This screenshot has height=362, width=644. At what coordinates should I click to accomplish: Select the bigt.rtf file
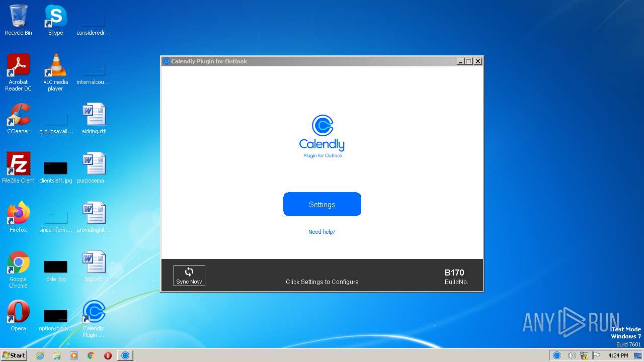click(94, 266)
